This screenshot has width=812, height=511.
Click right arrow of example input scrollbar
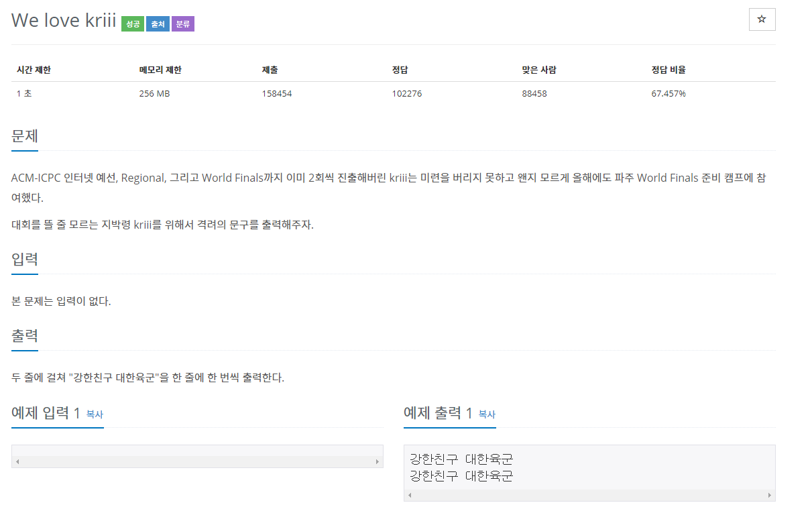pyautogui.click(x=378, y=462)
